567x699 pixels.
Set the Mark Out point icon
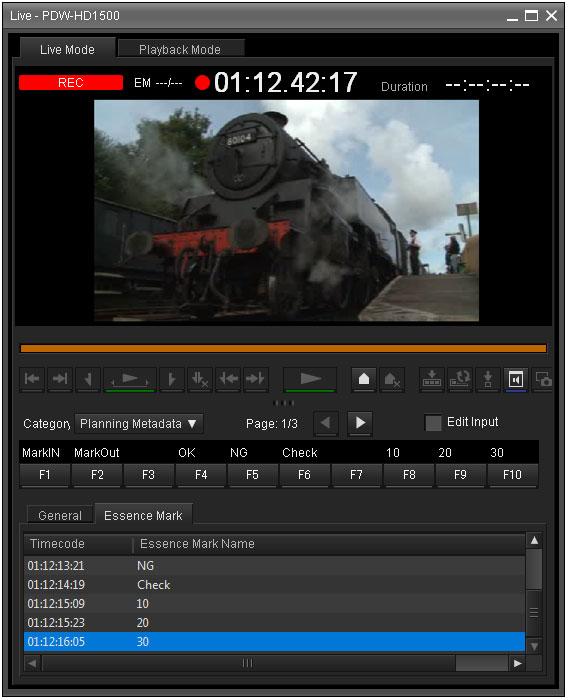pyautogui.click(x=172, y=379)
